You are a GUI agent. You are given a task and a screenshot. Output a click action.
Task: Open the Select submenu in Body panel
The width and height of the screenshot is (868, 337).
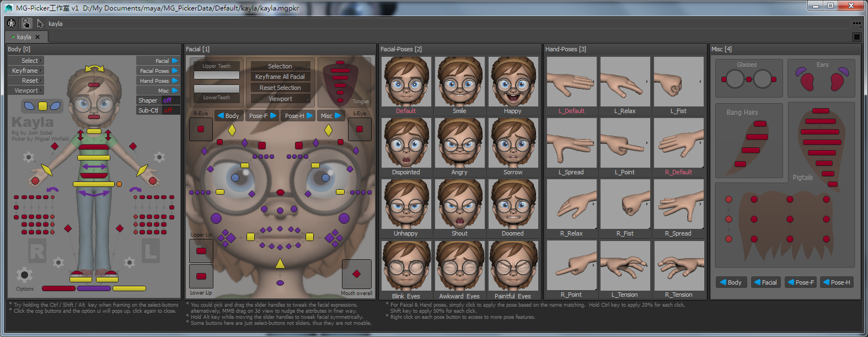(25, 61)
